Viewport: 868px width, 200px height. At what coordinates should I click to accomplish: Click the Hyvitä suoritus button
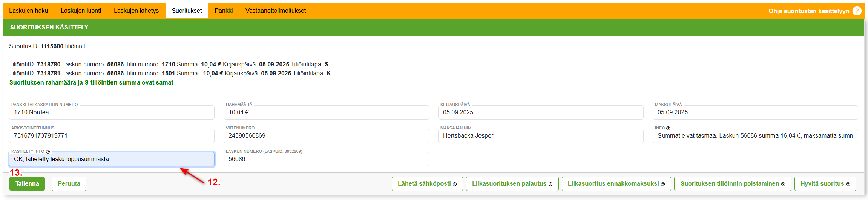[x=825, y=184]
